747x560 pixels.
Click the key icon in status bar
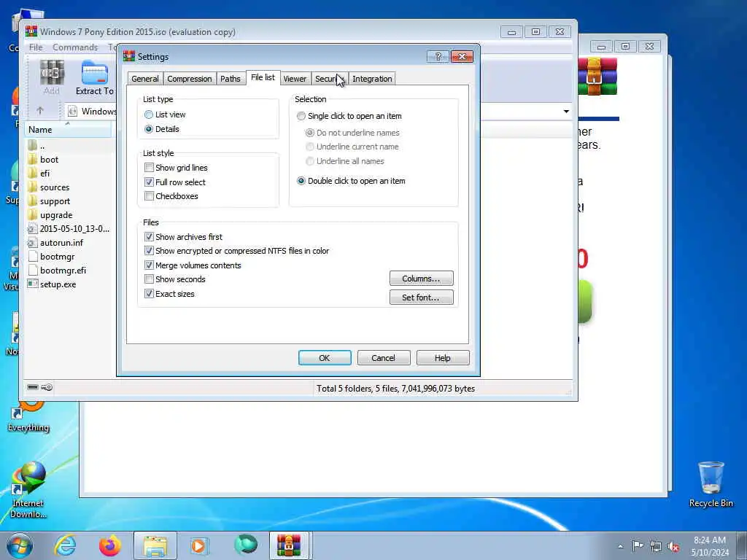[47, 387]
